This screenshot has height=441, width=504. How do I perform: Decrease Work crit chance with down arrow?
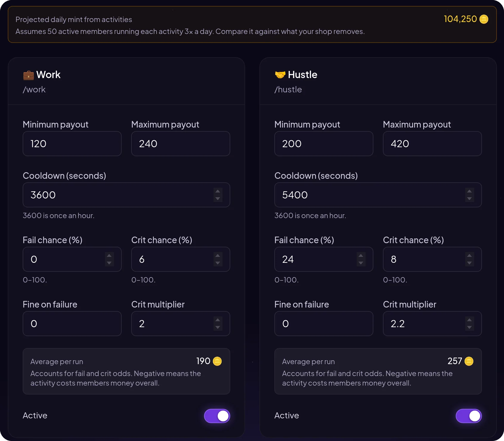(218, 263)
